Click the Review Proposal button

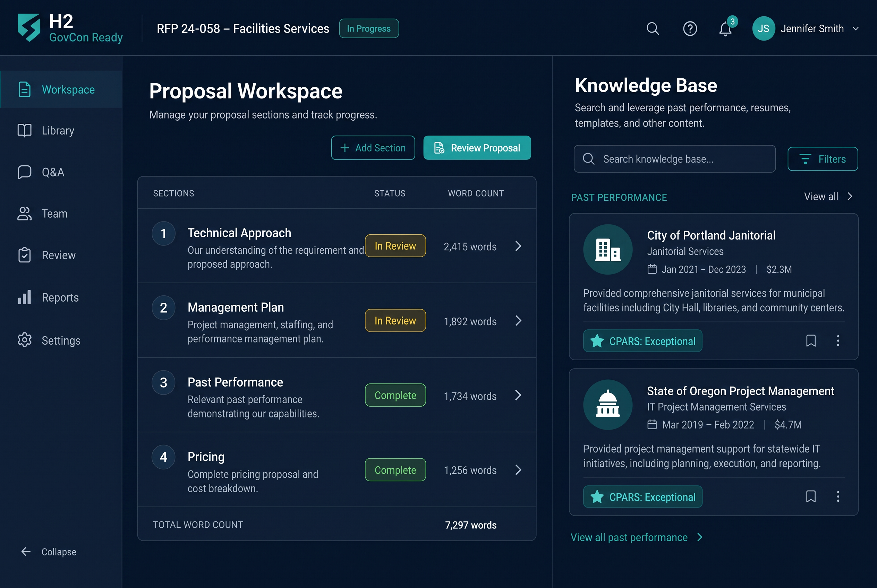pos(477,148)
